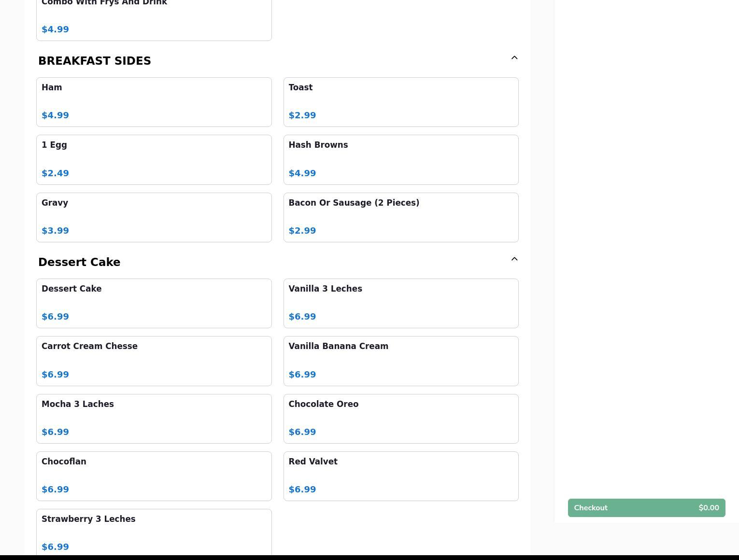Viewport: 739px width, 560px height.
Task: Pick Hash Browns from breakfast sides
Action: (400, 160)
